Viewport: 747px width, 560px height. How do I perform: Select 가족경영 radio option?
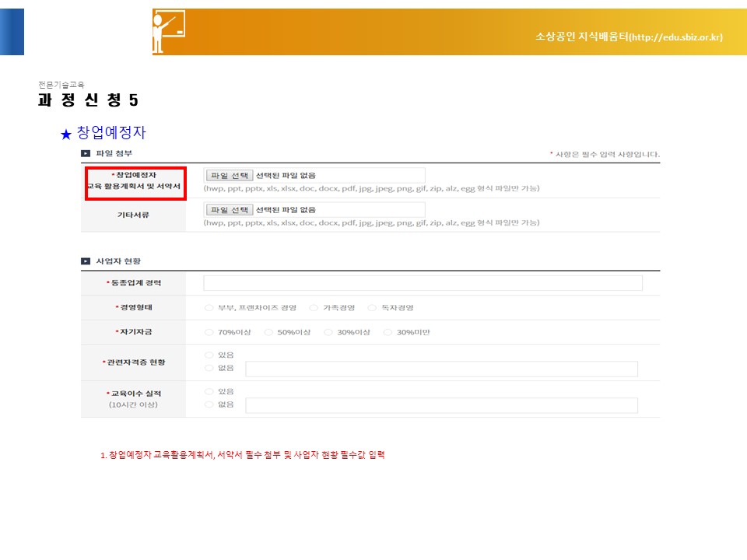[x=314, y=308]
